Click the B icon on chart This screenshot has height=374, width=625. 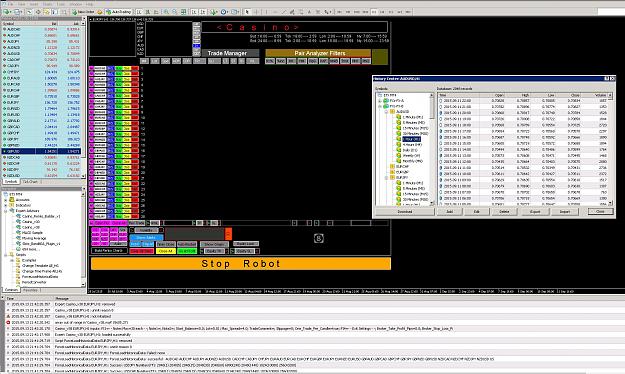coord(318,238)
